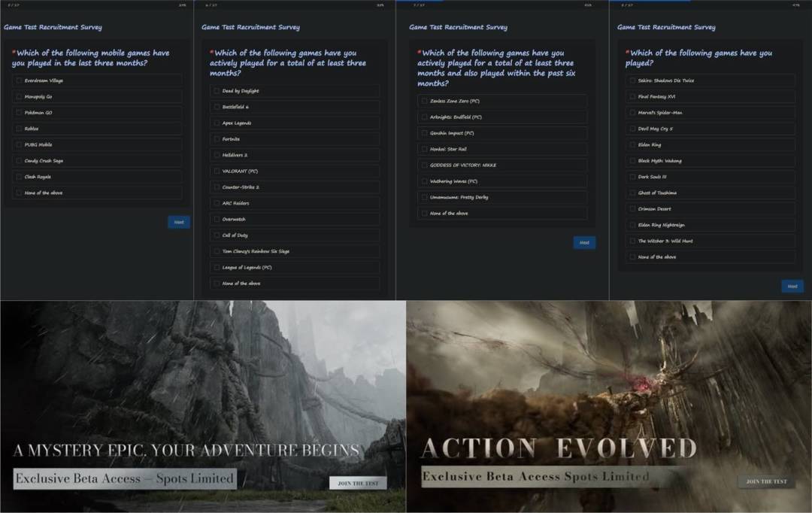Check Umamusume: Pretty Derby
812x513 pixels.
coord(502,197)
